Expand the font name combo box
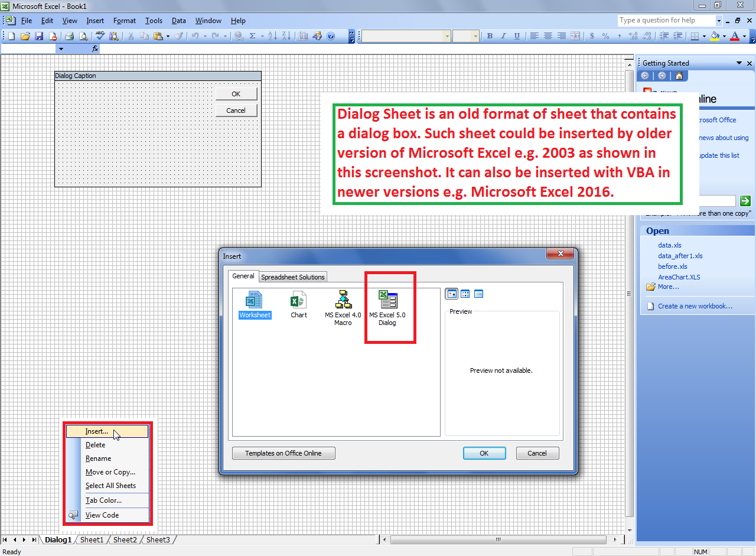The width and height of the screenshot is (756, 556). [447, 36]
